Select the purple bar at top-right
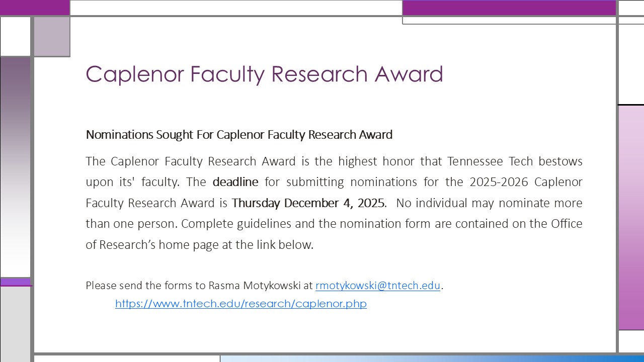Screen dimensions: 644x362 pyautogui.click(x=509, y=8)
